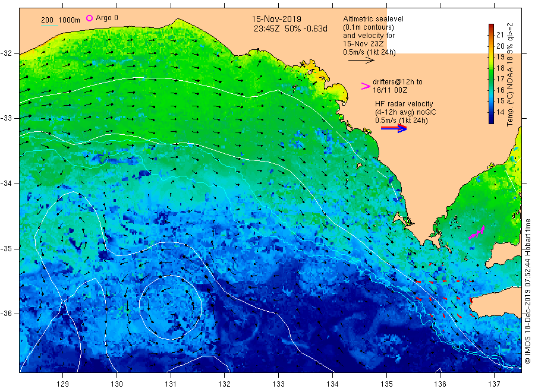
Task: Click the black altimetric velocity scale arrow
Action: click(x=361, y=61)
